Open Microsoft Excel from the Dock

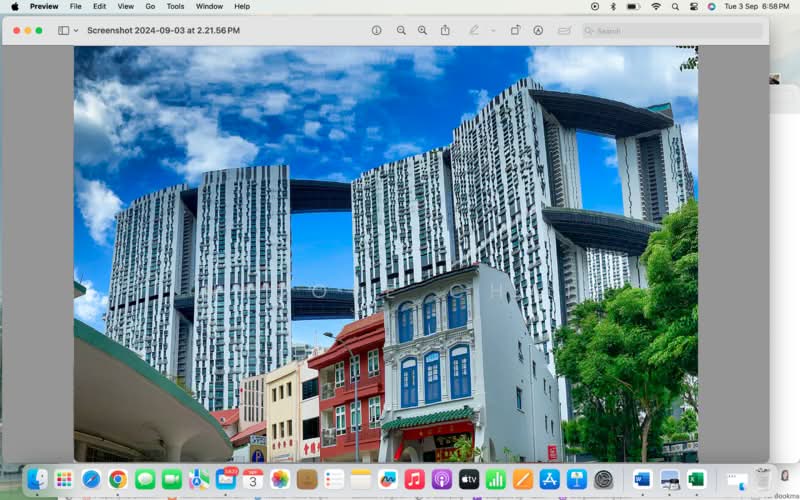[697, 480]
